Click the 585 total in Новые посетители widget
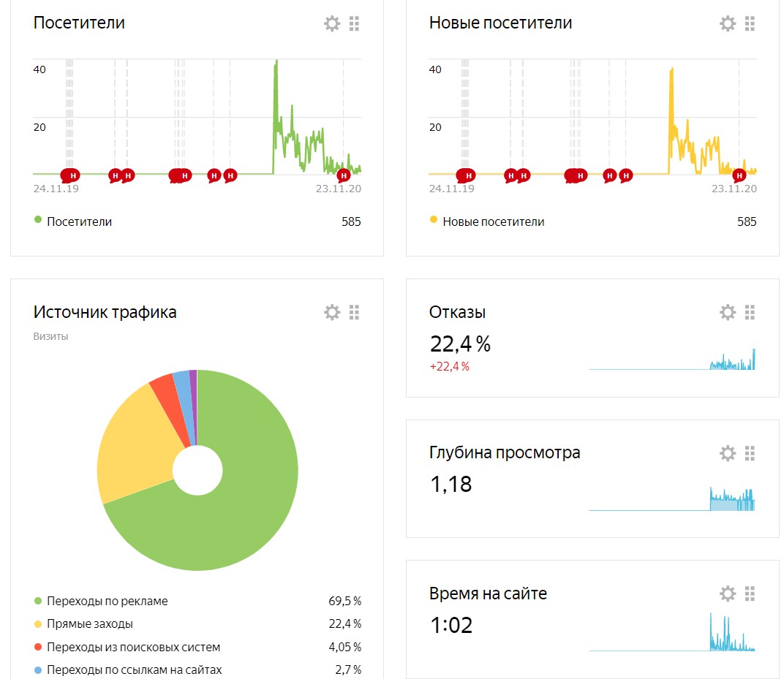 (x=747, y=222)
